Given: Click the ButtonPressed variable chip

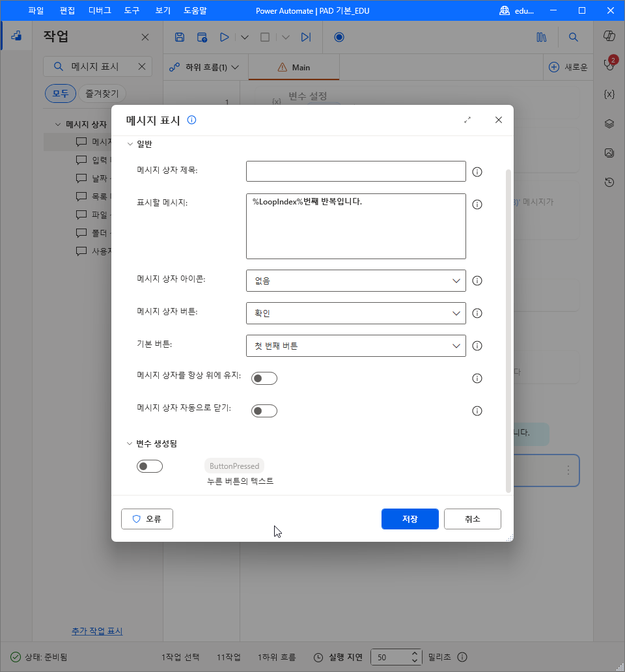Looking at the screenshot, I should point(234,466).
